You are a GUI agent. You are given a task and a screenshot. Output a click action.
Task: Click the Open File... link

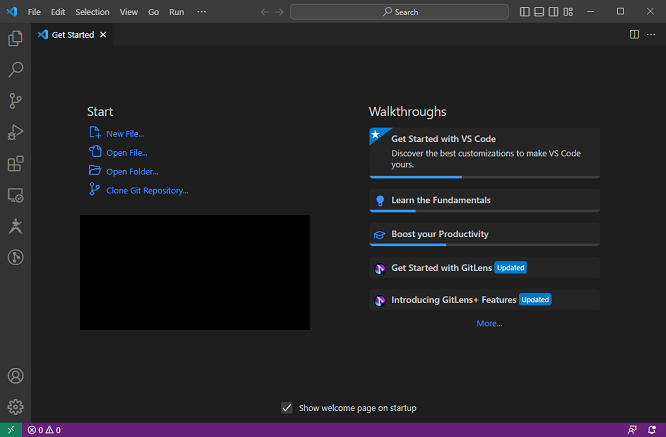coord(127,153)
